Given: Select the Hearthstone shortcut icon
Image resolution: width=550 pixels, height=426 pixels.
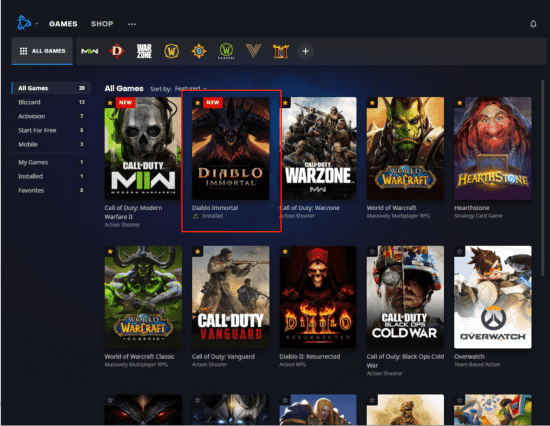Looking at the screenshot, I should [199, 51].
